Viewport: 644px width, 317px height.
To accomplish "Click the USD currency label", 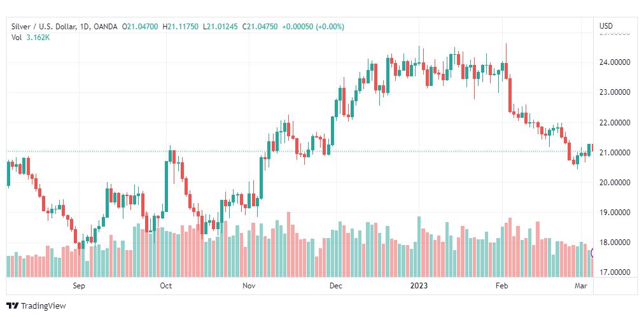I will 606,26.
